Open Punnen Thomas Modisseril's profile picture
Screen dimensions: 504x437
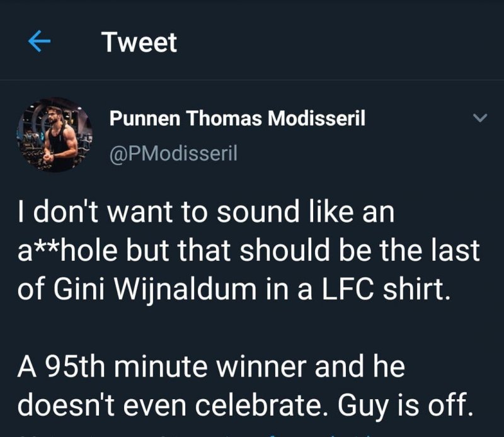tap(55, 135)
